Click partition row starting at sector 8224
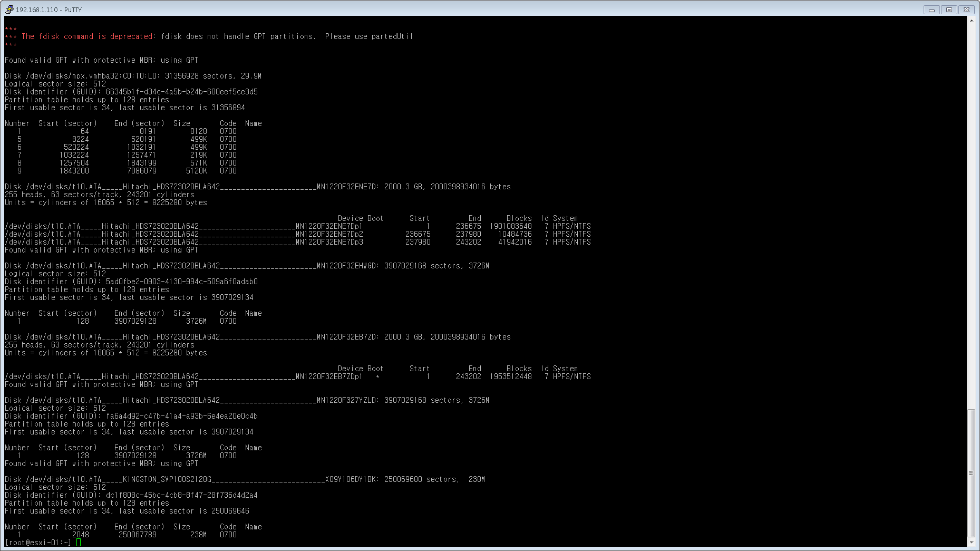 point(127,139)
